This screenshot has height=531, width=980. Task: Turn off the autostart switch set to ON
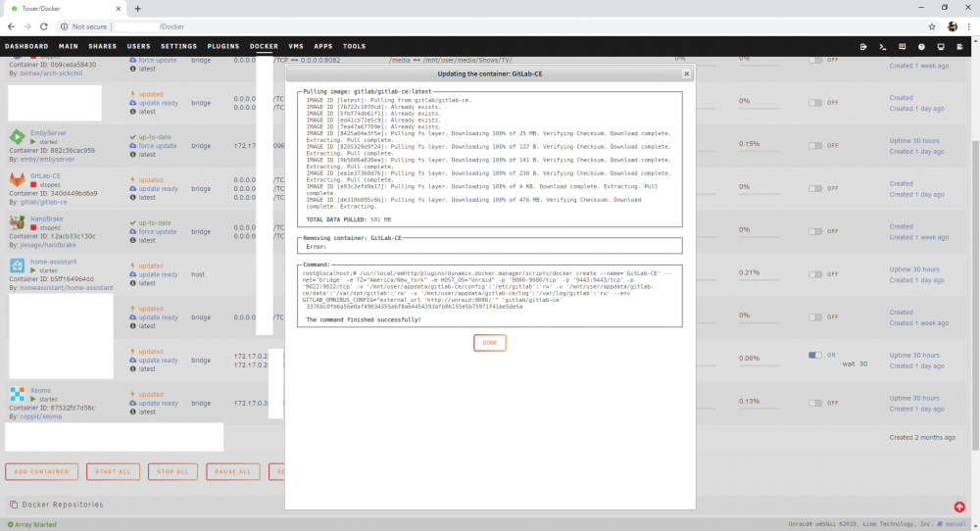coord(815,355)
